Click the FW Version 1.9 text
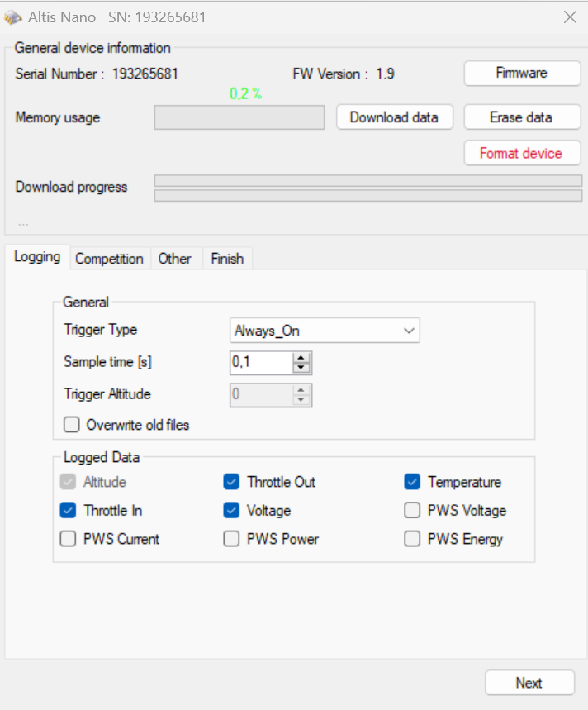Screen dimensions: 588x710 tap(344, 74)
